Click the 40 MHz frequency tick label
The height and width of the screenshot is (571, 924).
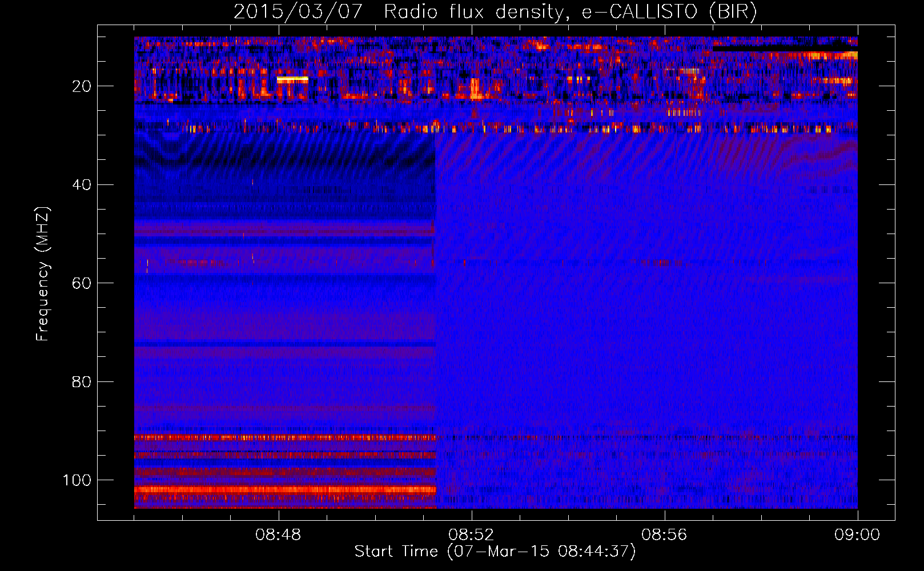[82, 185]
